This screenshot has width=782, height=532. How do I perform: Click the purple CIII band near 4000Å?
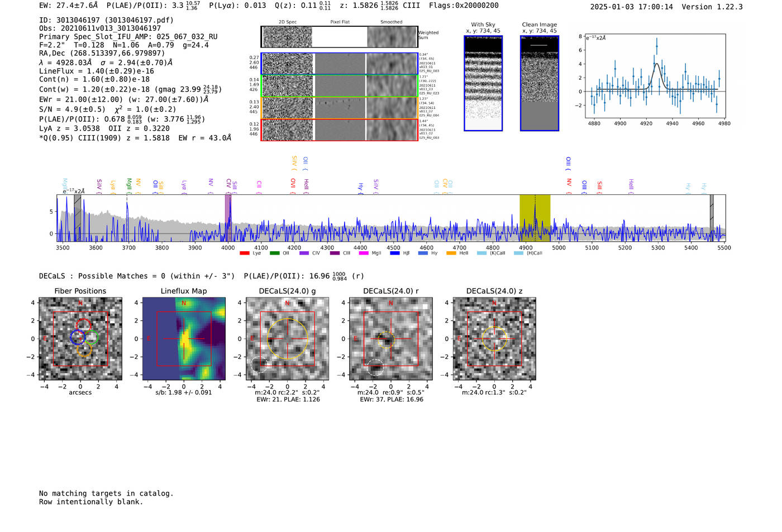(x=228, y=218)
